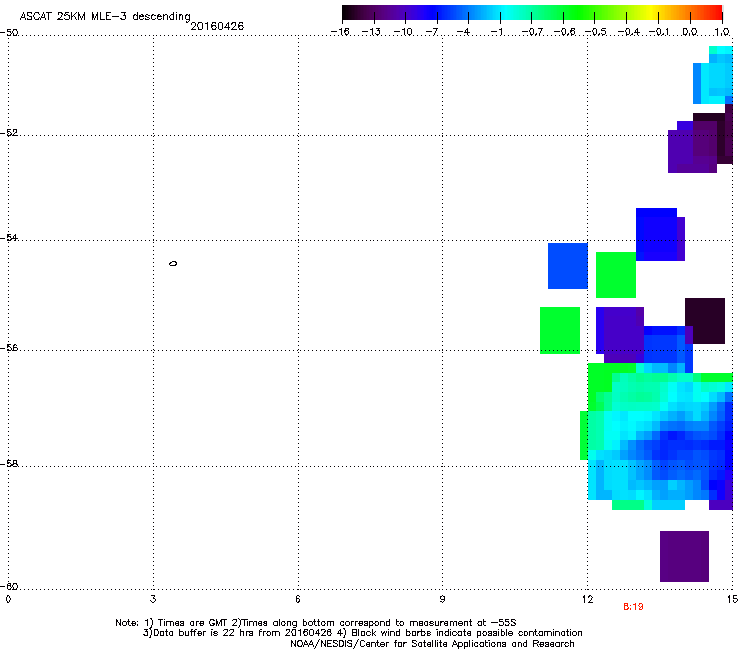Click the red swath time label below axis

633,607
